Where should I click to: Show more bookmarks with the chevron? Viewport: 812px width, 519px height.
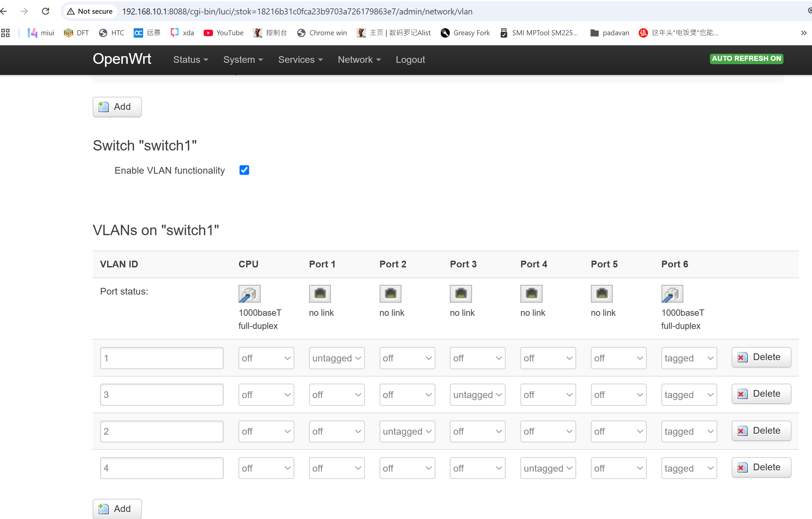click(x=804, y=33)
